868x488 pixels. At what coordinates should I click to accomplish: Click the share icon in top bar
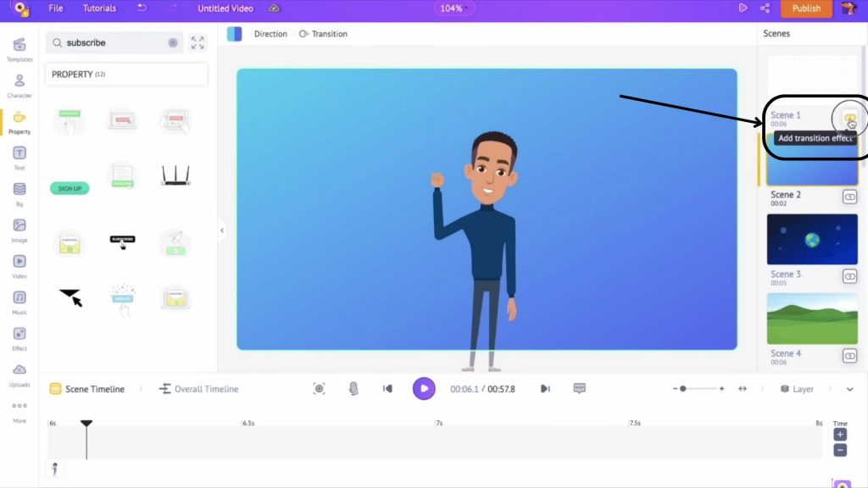pos(765,8)
